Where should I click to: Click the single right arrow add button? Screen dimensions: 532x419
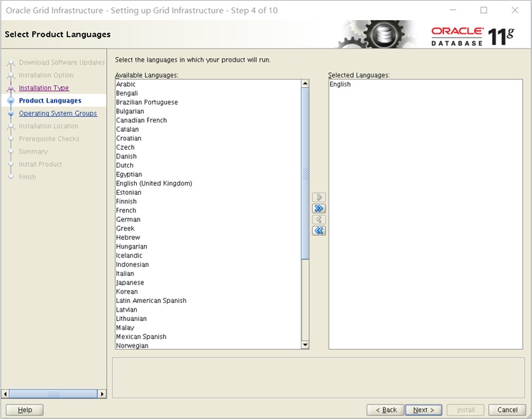pyautogui.click(x=319, y=197)
